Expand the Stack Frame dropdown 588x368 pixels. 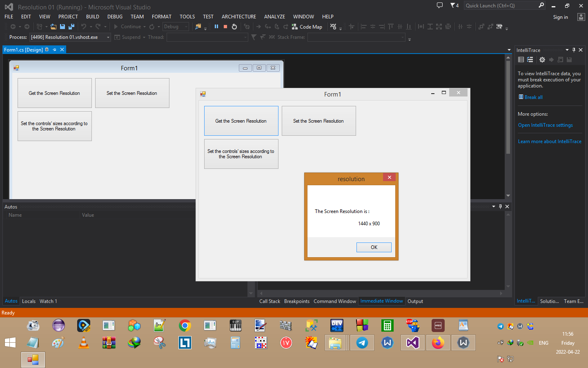(403, 37)
